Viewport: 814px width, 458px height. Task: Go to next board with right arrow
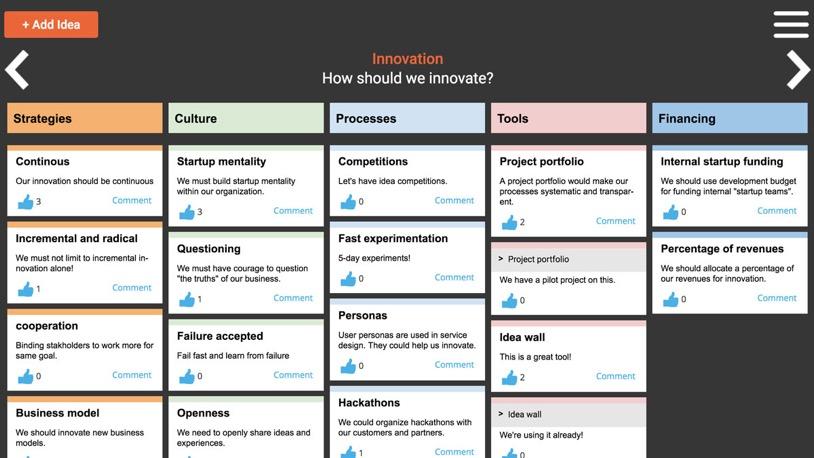[x=797, y=70]
